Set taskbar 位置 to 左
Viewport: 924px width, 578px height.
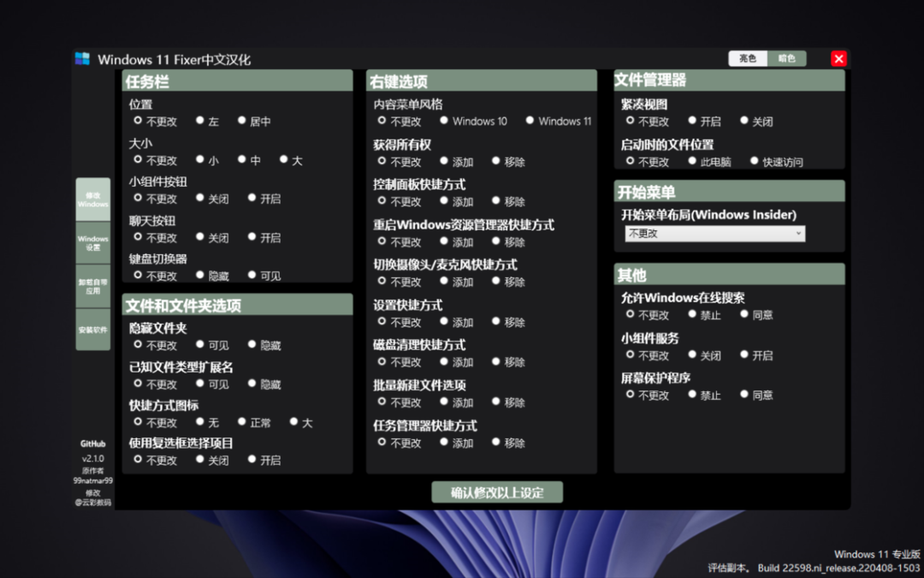tap(207, 121)
